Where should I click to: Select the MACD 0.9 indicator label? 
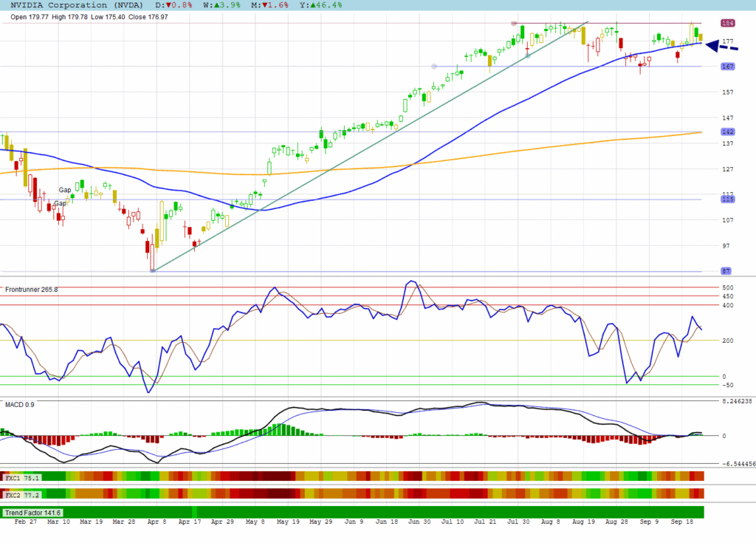point(19,405)
